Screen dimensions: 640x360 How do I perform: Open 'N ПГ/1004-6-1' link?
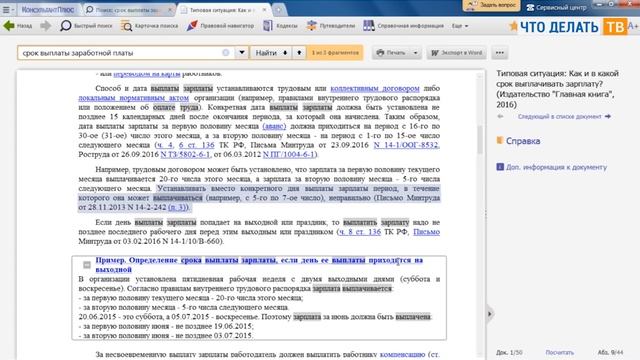tap(289, 154)
